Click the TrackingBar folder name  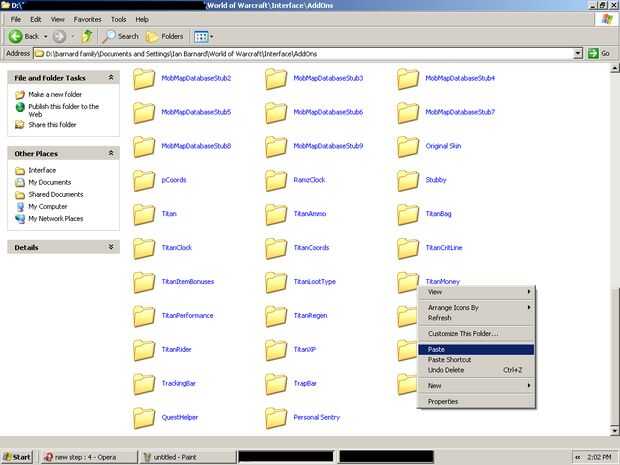pos(178,383)
